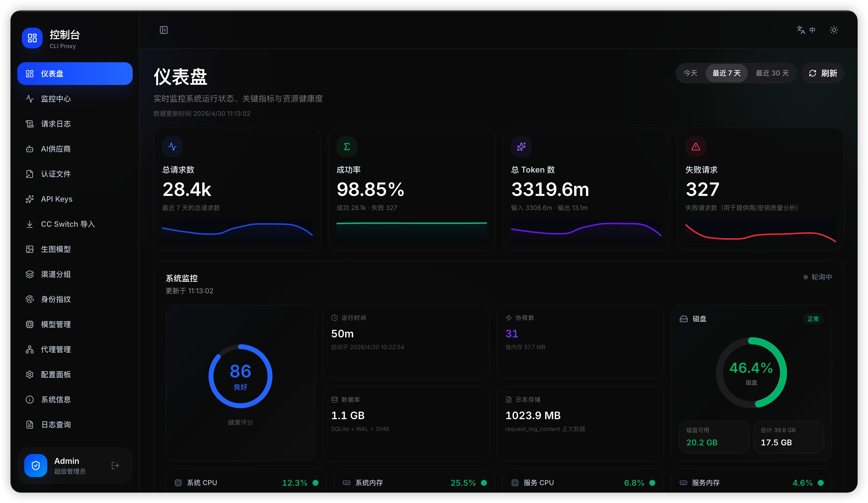This screenshot has height=503, width=868.
Task: Click the 磁盘 usage ring showing 46.4%
Action: tap(751, 372)
